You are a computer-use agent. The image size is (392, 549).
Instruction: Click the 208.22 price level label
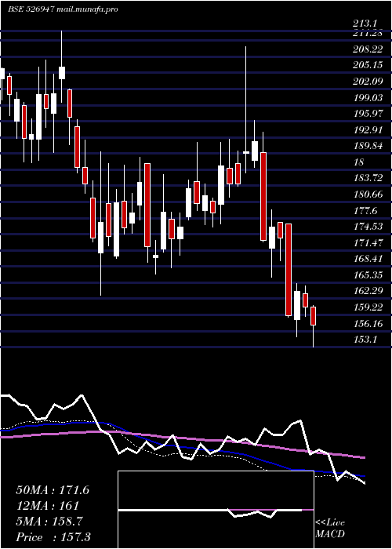pyautogui.click(x=368, y=49)
